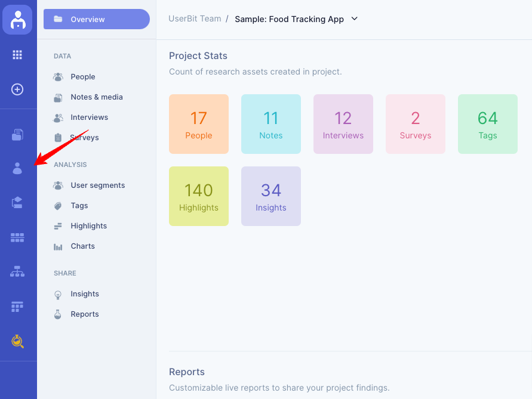
Task: Click the orange flask magnifier icon
Action: coord(17,341)
